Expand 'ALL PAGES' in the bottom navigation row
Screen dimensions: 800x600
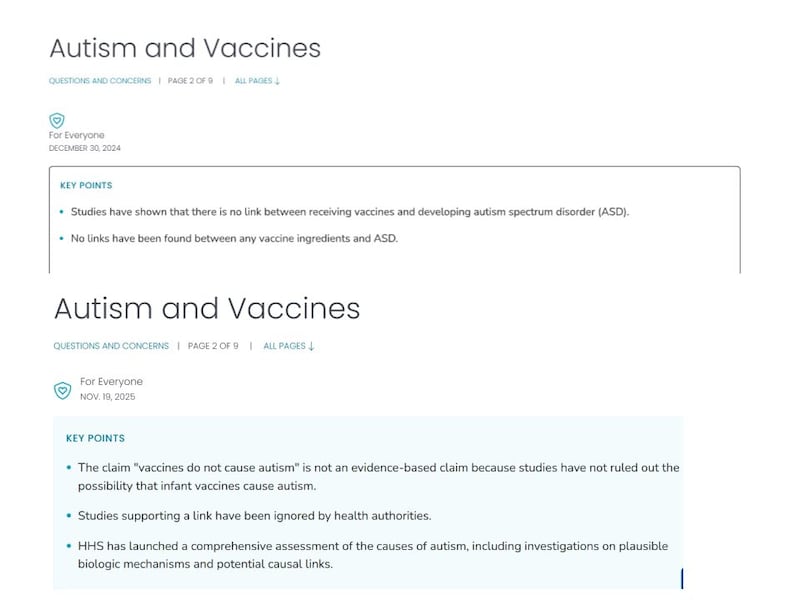click(284, 345)
